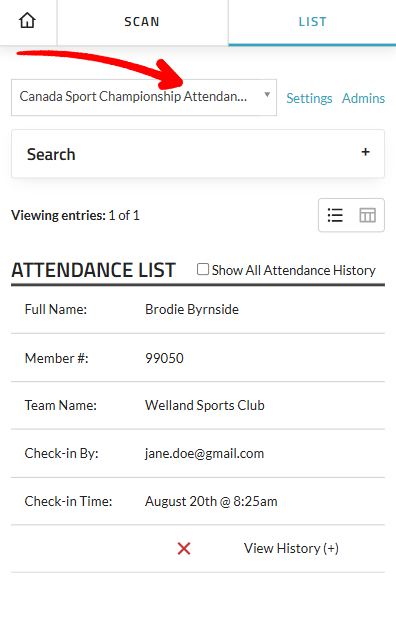Image resolution: width=396 pixels, height=617 pixels.
Task: Click member number 99050
Action: (164, 358)
